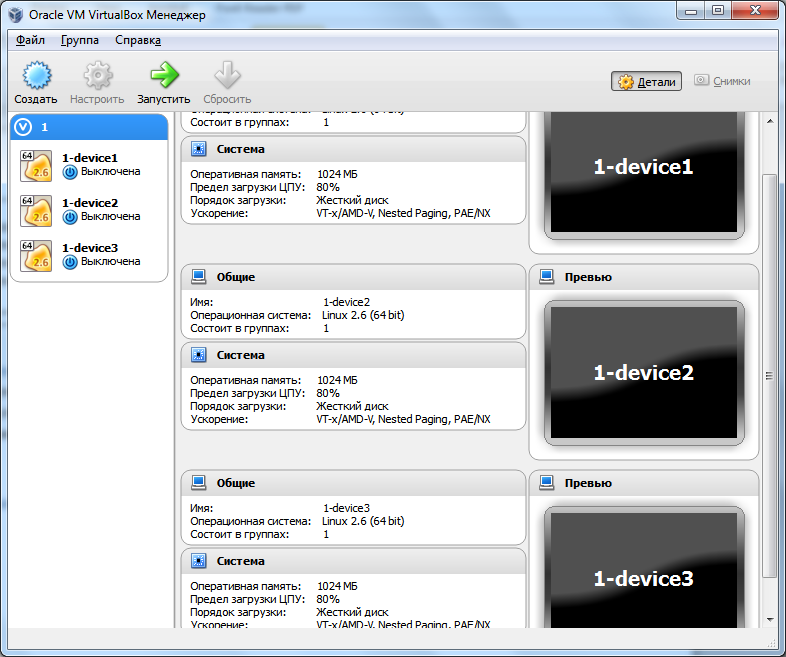
Task: Click the 1-device2 preview thumbnail
Action: pyautogui.click(x=644, y=373)
